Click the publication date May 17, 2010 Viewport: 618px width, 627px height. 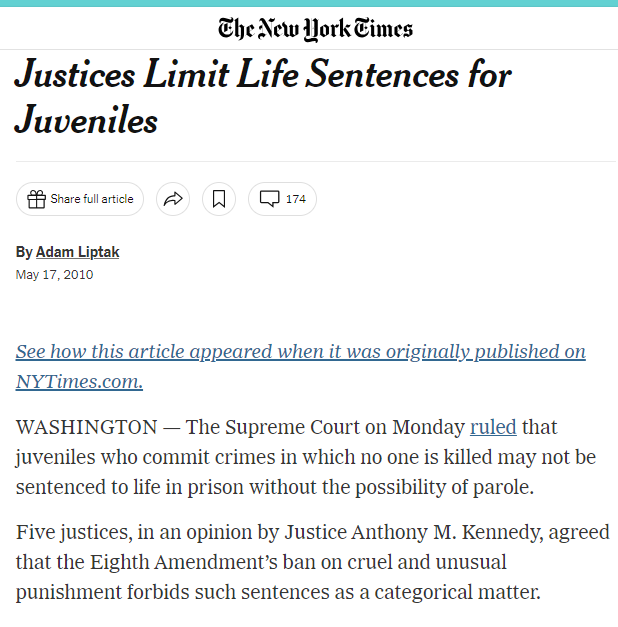tap(54, 275)
